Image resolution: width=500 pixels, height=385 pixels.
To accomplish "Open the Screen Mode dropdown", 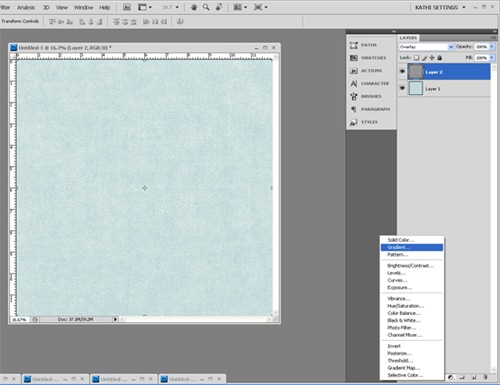I will coord(260,7).
